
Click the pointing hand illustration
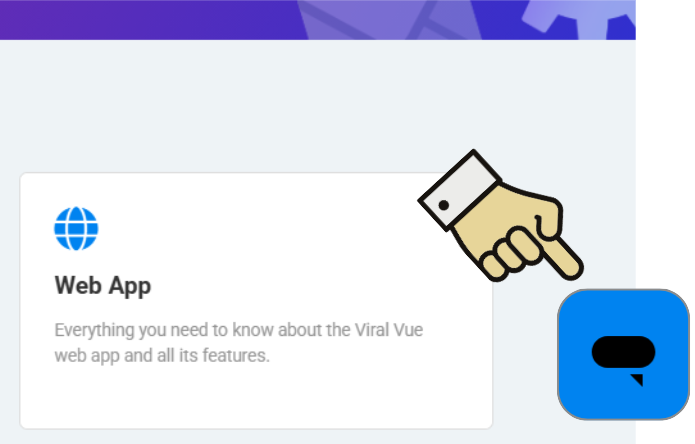(501, 216)
